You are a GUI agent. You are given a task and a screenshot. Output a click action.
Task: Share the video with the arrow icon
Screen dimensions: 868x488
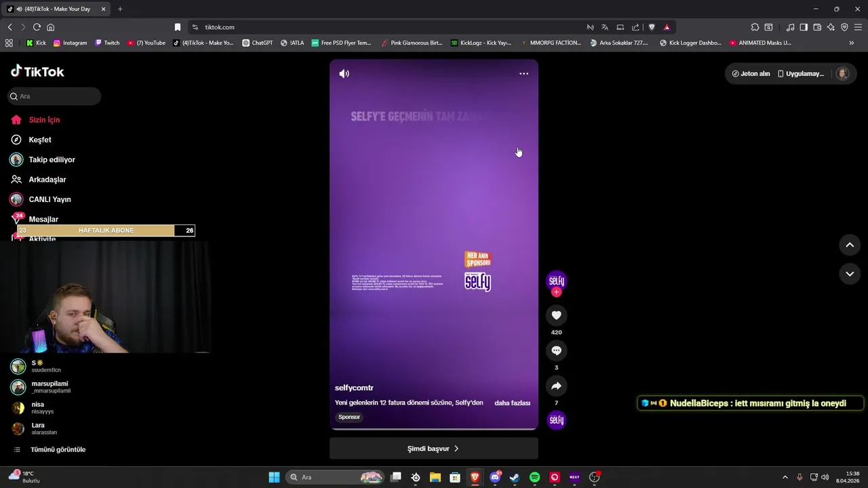(556, 386)
